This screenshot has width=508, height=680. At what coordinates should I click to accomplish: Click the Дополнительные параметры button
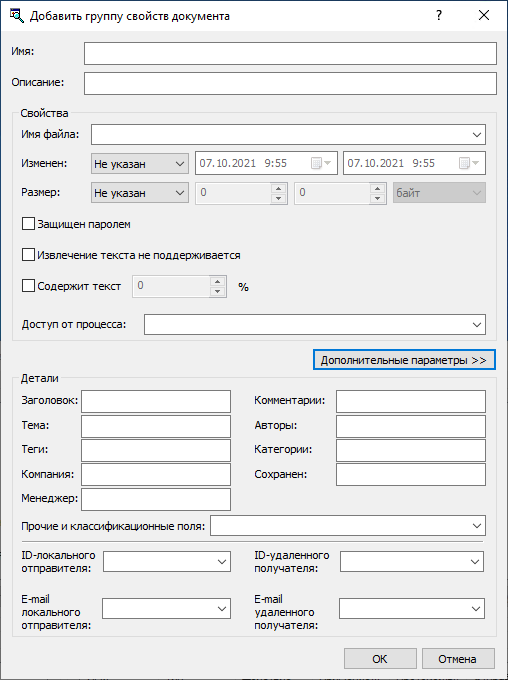pos(404,360)
